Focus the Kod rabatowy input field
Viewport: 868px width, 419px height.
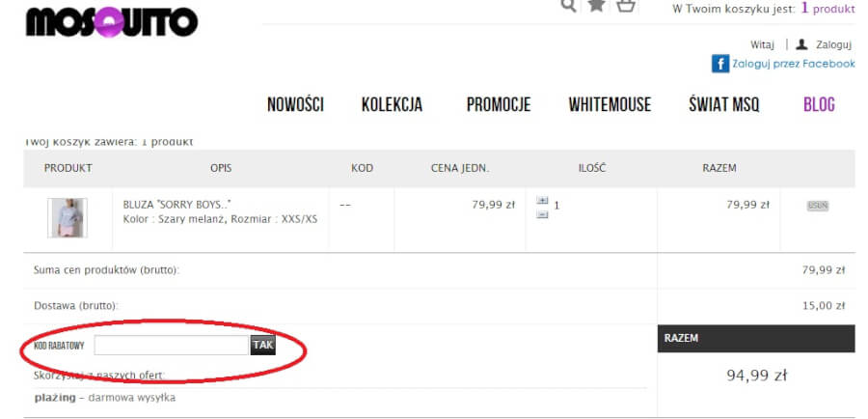pyautogui.click(x=171, y=346)
